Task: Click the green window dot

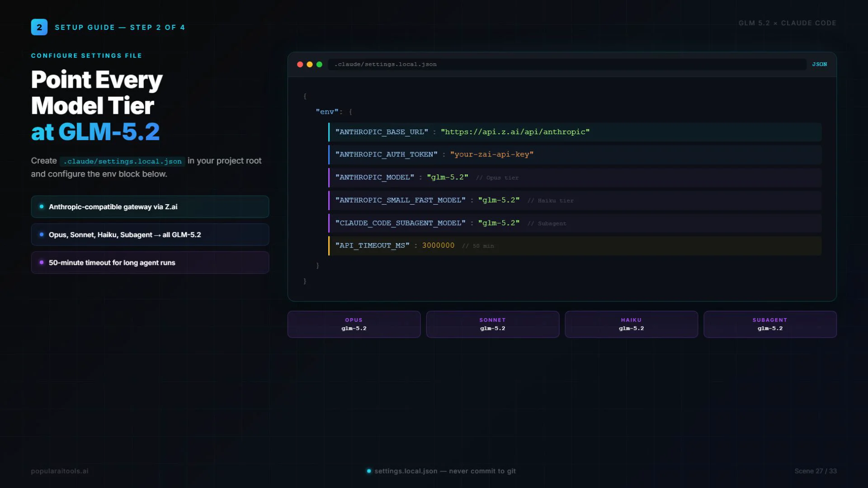Action: click(x=319, y=65)
